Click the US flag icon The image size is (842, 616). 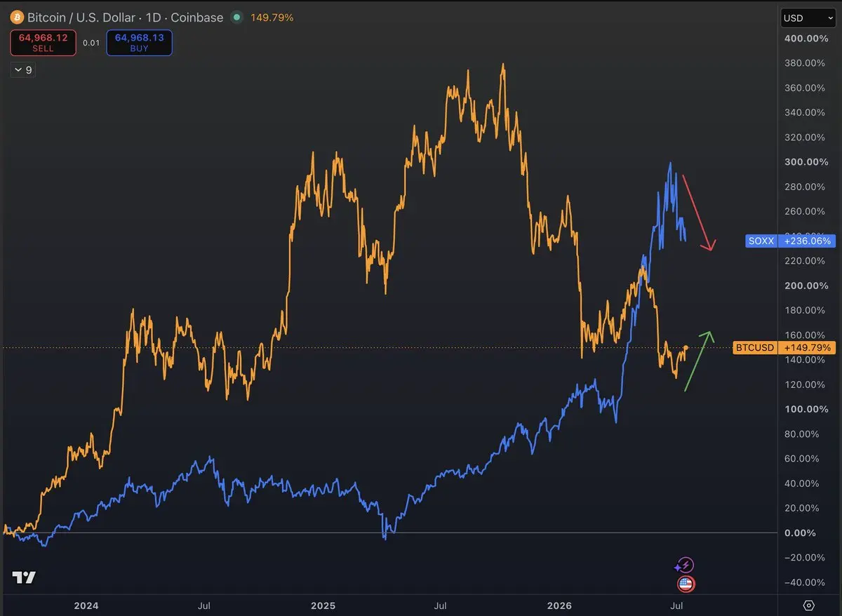(x=686, y=584)
